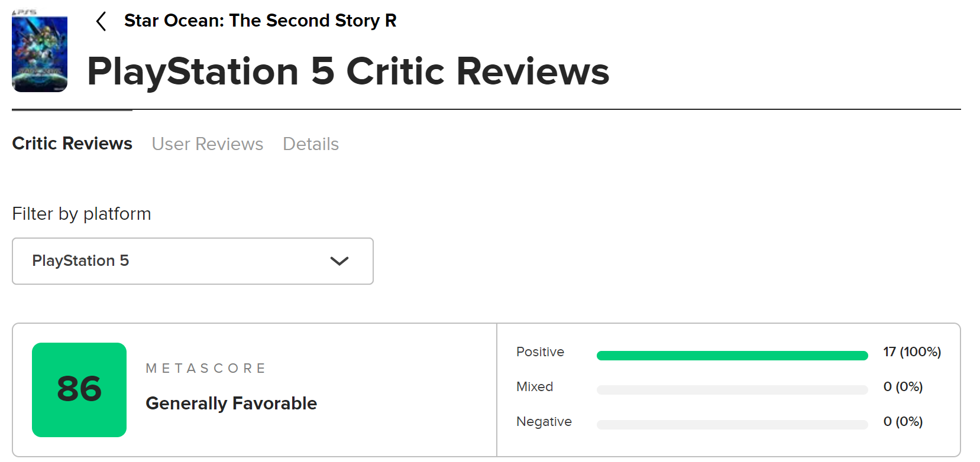The image size is (980, 462).
Task: Click the Generally Favorable text
Action: [231, 404]
